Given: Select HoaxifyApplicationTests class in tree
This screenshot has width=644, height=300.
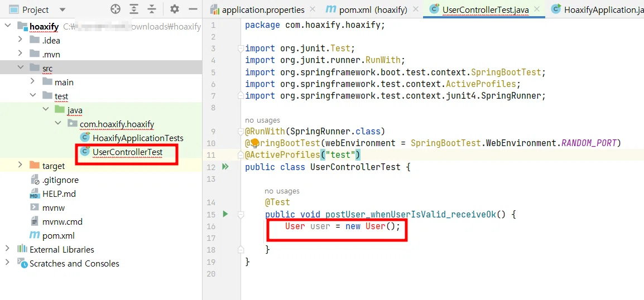Looking at the screenshot, I should point(138,138).
